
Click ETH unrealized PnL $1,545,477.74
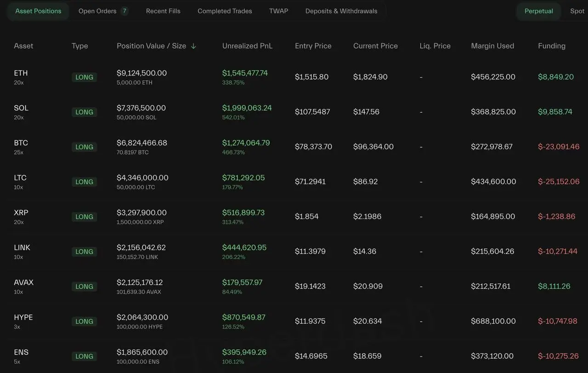point(245,73)
